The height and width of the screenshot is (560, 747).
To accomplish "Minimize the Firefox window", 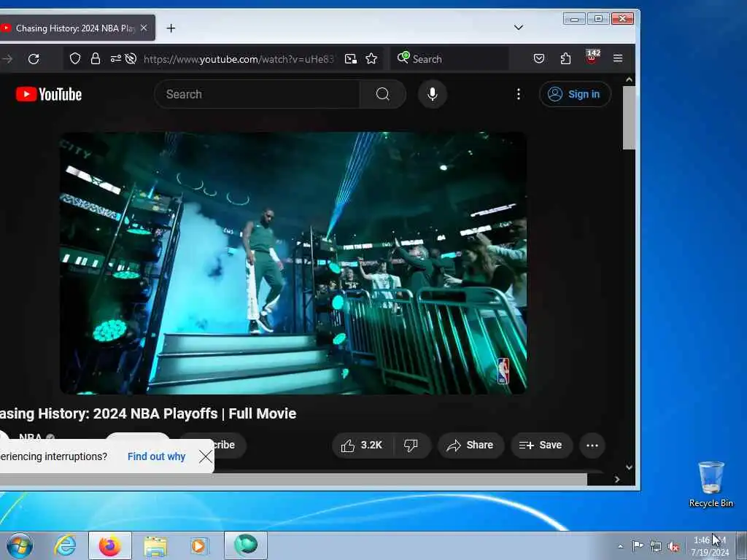I will (x=575, y=18).
